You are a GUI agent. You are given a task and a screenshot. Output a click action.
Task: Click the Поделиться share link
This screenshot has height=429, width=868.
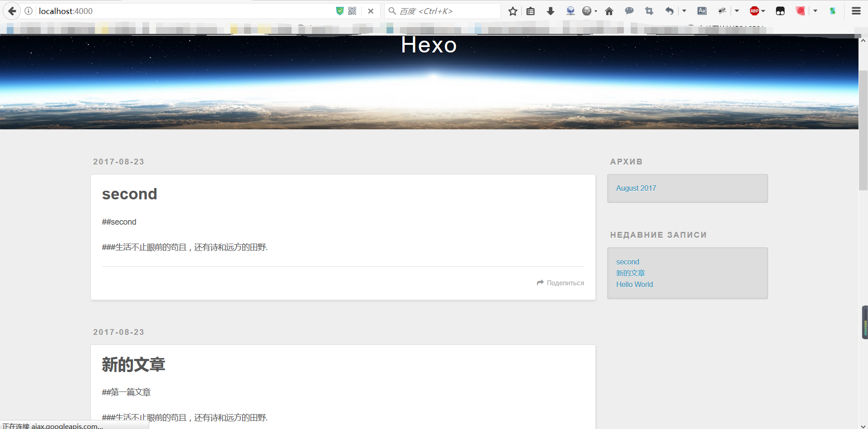(x=561, y=283)
